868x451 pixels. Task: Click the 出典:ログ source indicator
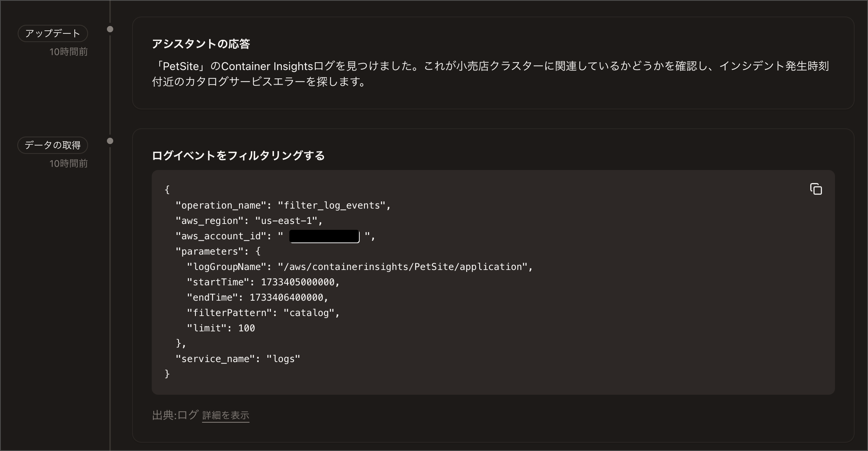[x=175, y=414]
